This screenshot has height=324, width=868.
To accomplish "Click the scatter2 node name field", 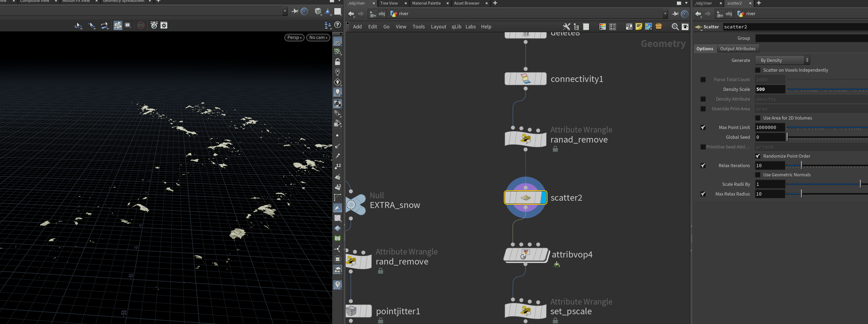I will click(x=795, y=27).
